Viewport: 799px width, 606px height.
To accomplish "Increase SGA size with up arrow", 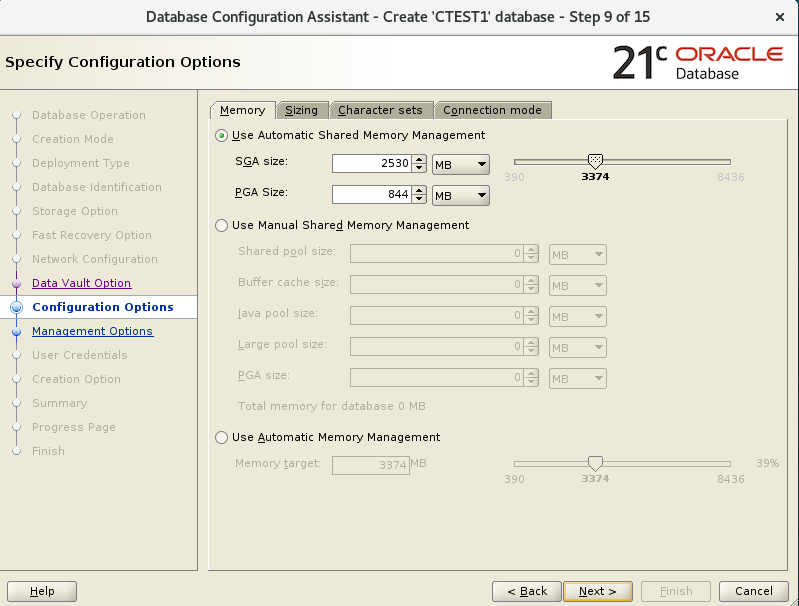I will [419, 159].
